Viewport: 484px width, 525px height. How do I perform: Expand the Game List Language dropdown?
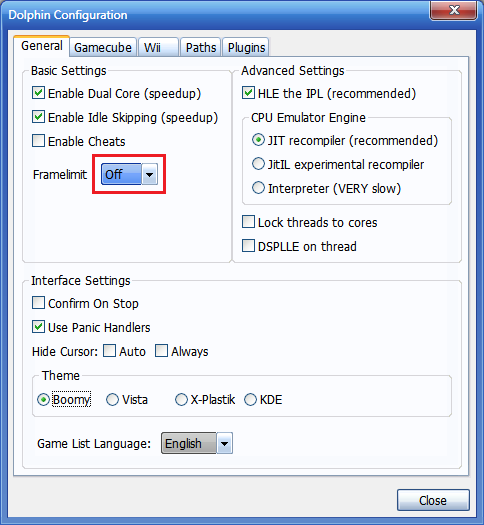(x=225, y=443)
